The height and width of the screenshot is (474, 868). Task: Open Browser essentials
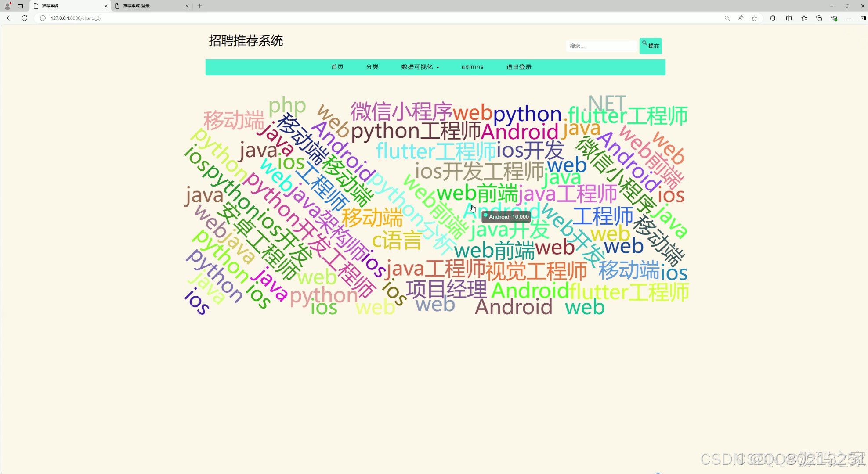[x=834, y=18]
